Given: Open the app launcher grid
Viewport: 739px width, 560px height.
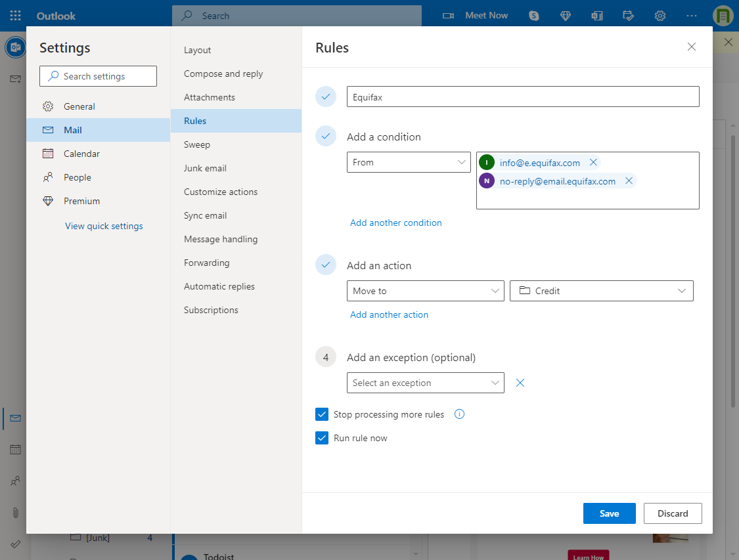Looking at the screenshot, I should pyautogui.click(x=16, y=16).
